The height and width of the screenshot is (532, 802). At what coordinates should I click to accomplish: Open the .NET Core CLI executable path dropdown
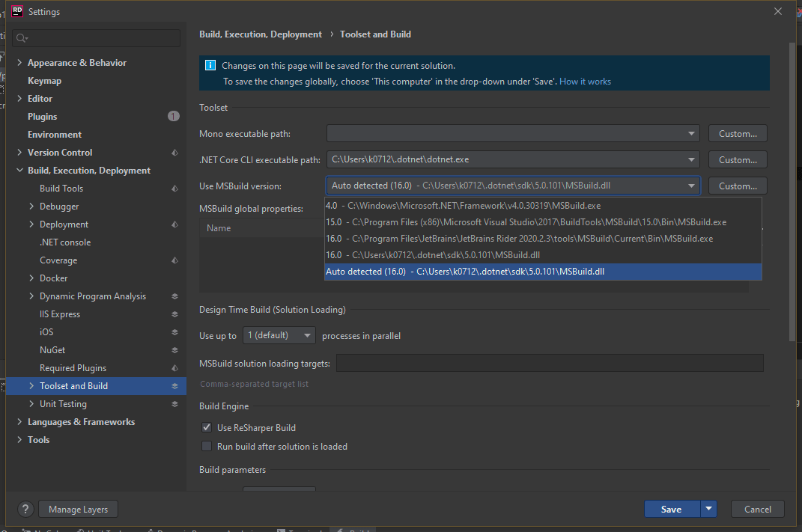pos(691,159)
